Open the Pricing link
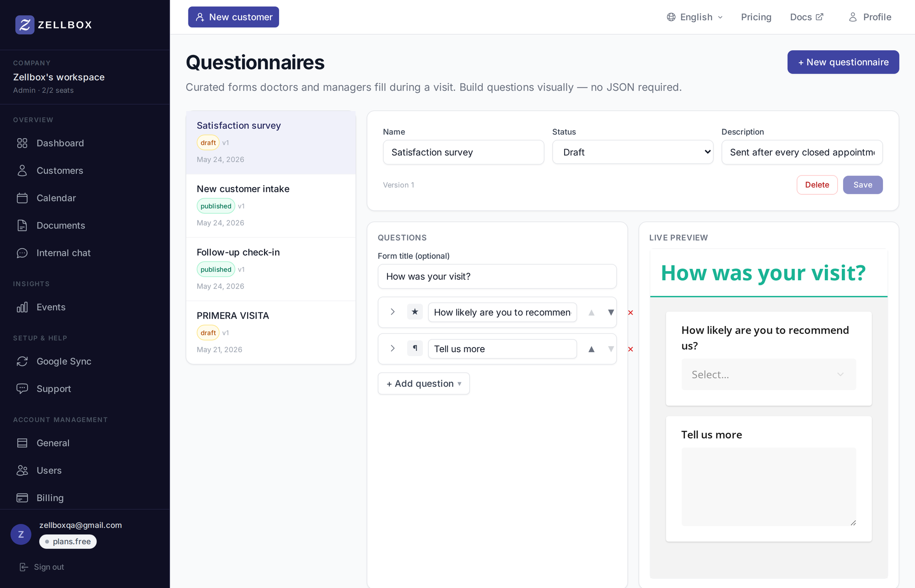The image size is (915, 588). point(756,17)
